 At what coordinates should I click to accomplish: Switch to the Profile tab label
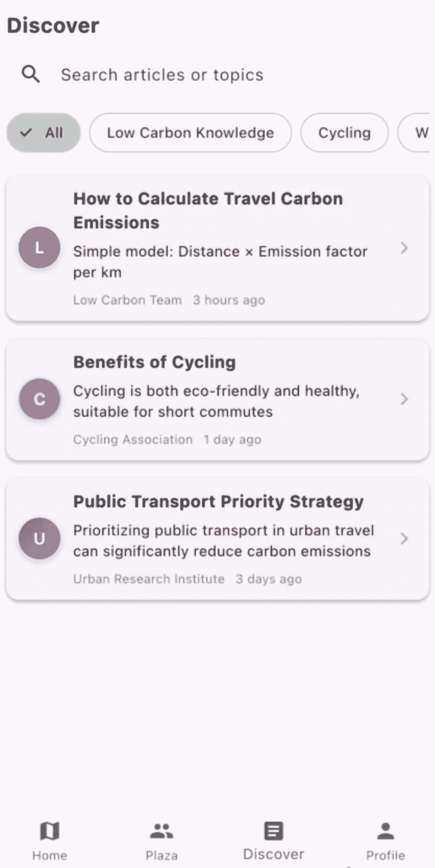(385, 856)
